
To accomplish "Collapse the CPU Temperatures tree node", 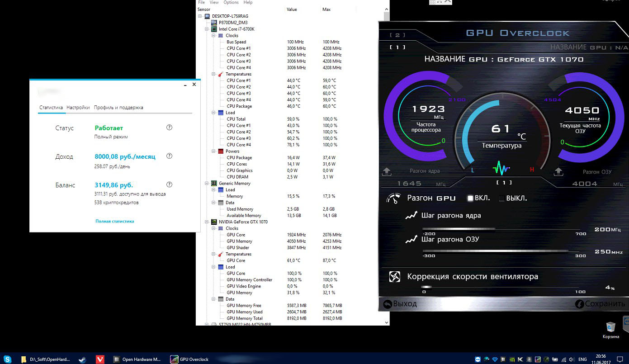I will click(x=213, y=74).
